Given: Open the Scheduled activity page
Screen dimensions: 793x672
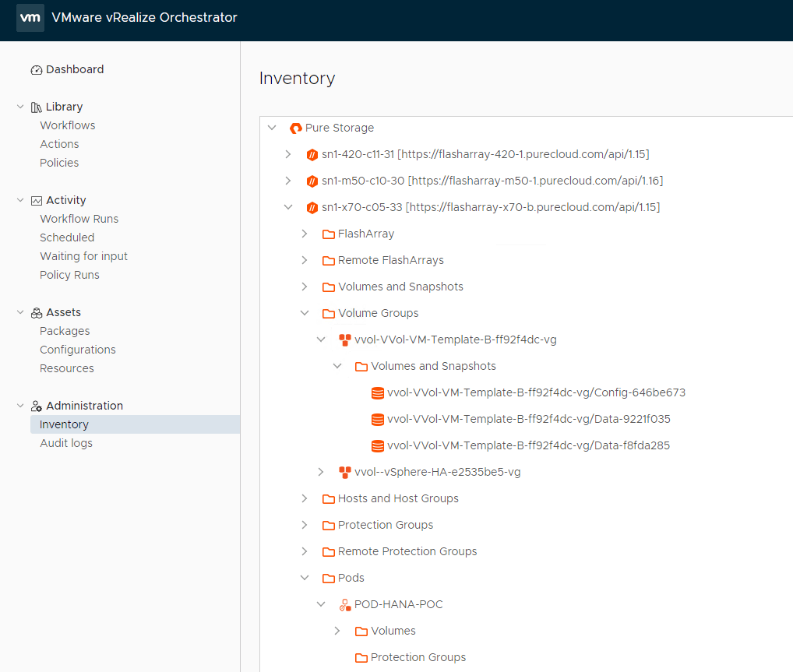Looking at the screenshot, I should (x=67, y=237).
